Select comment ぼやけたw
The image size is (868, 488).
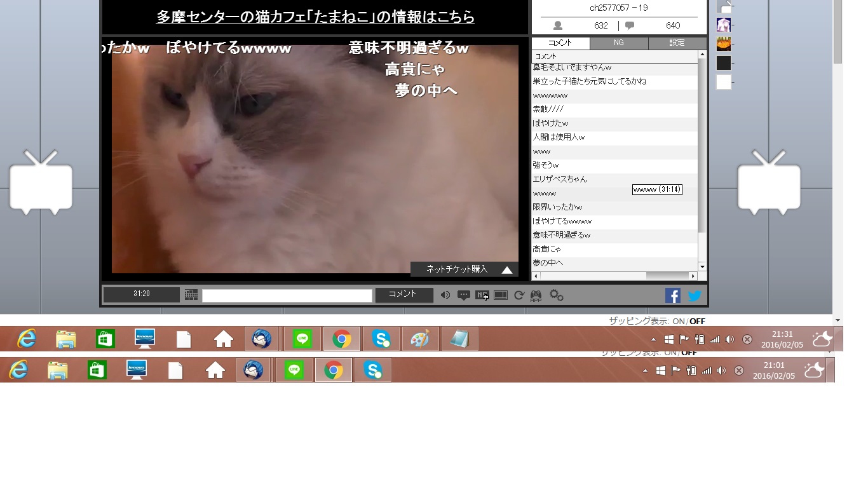[x=614, y=123]
